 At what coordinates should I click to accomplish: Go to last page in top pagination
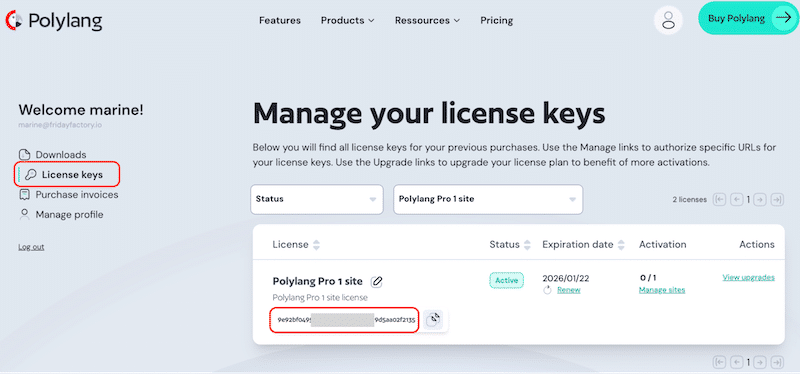tap(777, 200)
